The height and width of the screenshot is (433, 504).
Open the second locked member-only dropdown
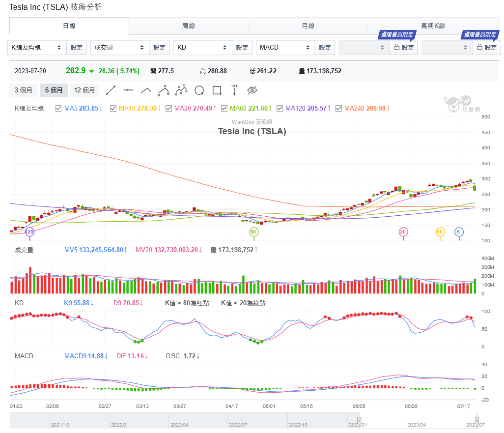(x=447, y=48)
